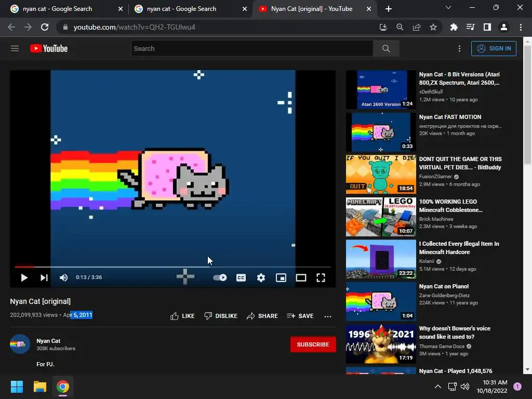532x399 pixels.
Task: Go back in browser history
Action: [x=11, y=27]
